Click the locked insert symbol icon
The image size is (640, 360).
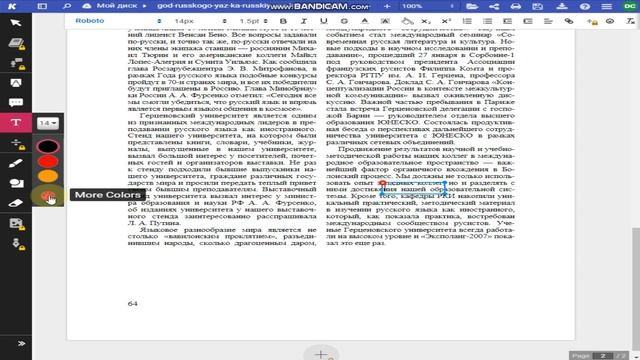tap(591, 21)
